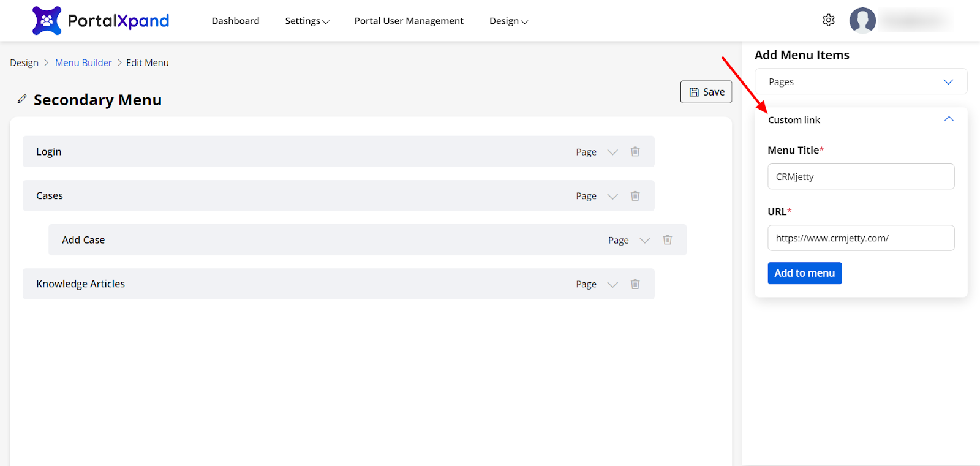Expand the Cases item options
Viewport: 980px width, 466px height.
[612, 196]
